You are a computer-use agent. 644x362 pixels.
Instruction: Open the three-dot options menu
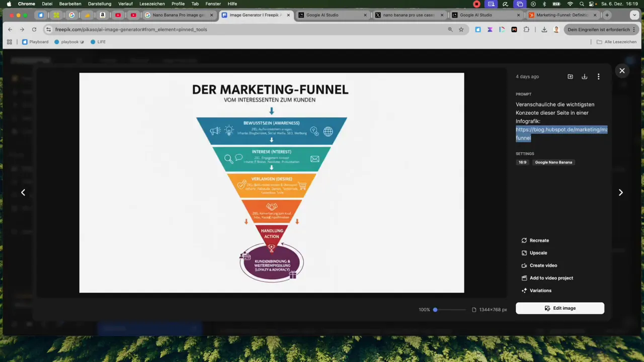[598, 76]
